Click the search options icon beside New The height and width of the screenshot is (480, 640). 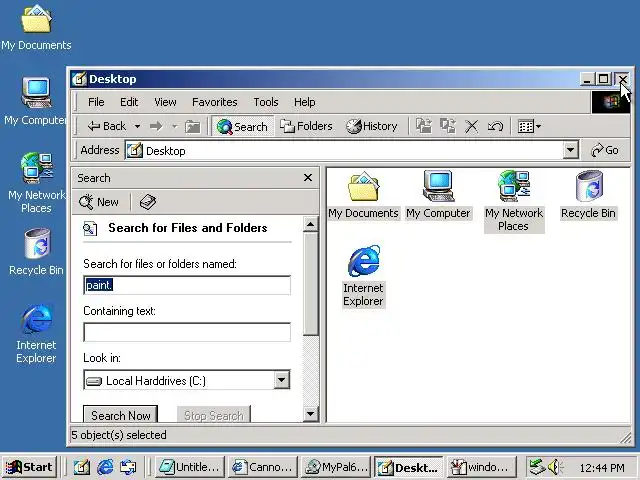coord(147,202)
